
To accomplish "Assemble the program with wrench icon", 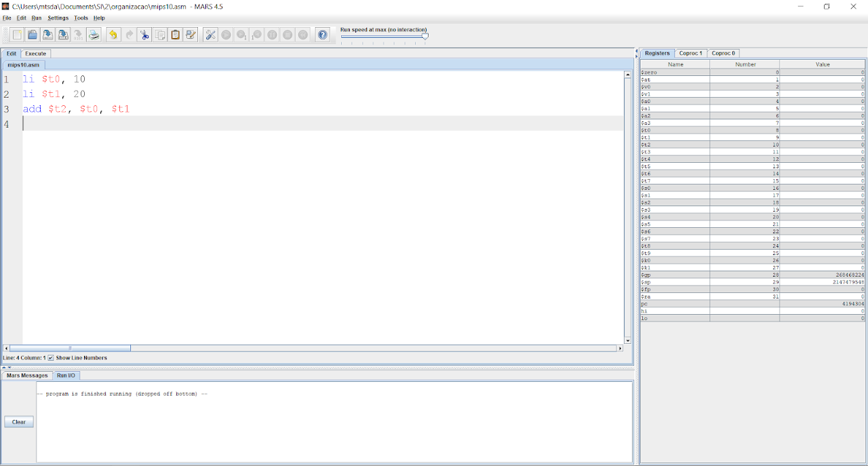I will (210, 35).
